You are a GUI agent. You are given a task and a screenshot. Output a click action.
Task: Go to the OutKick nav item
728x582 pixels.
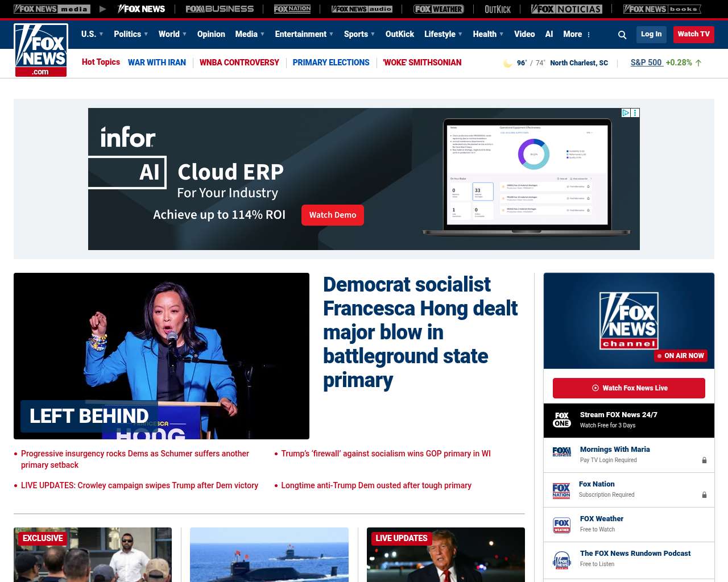400,34
